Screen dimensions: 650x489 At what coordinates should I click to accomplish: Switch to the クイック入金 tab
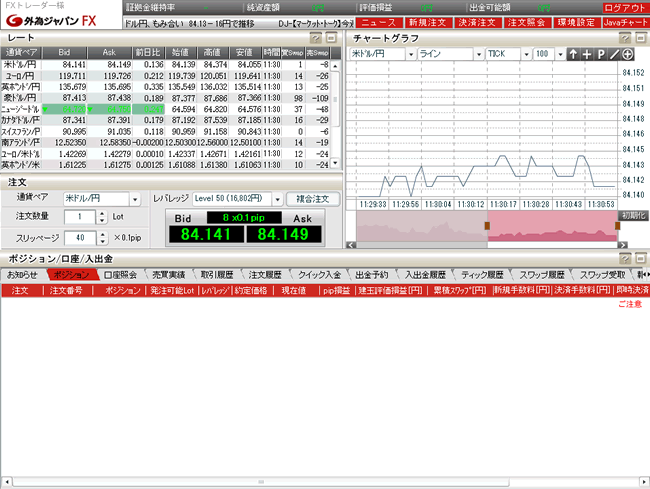point(319,274)
